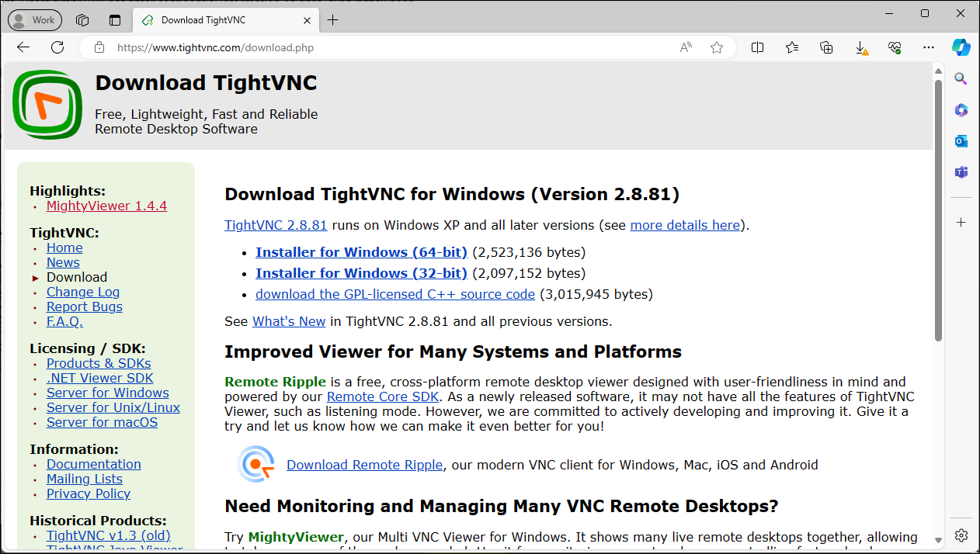Click the scrollbar down arrow
The height and width of the screenshot is (554, 980).
938,540
